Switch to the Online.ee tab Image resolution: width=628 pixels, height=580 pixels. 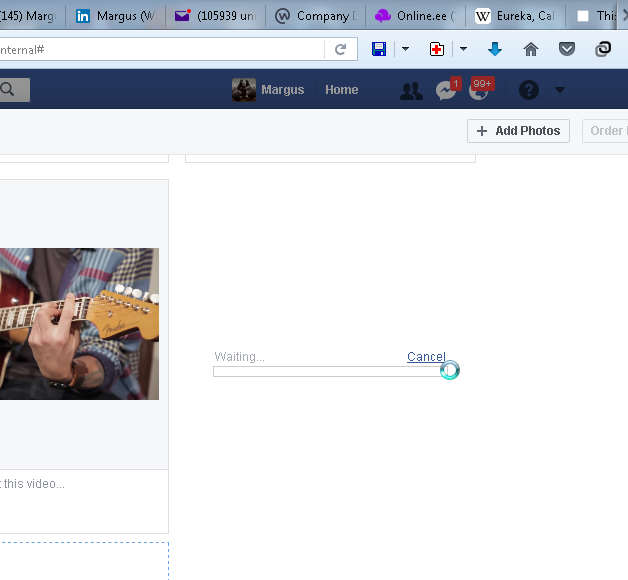tap(416, 16)
